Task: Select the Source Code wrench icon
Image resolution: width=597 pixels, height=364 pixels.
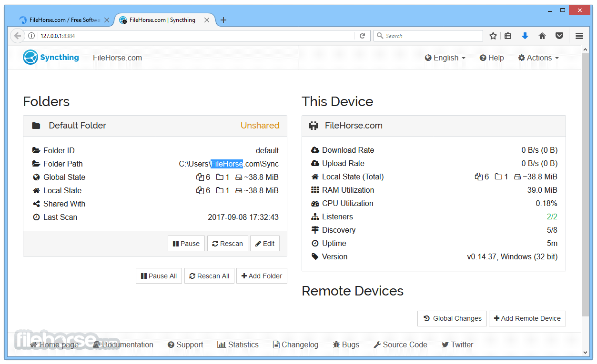Action: point(377,344)
